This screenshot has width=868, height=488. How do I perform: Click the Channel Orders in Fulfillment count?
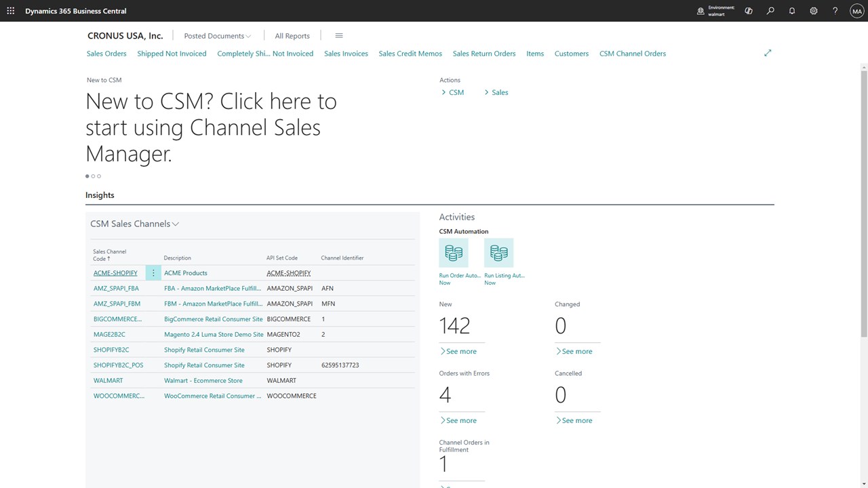(x=443, y=464)
